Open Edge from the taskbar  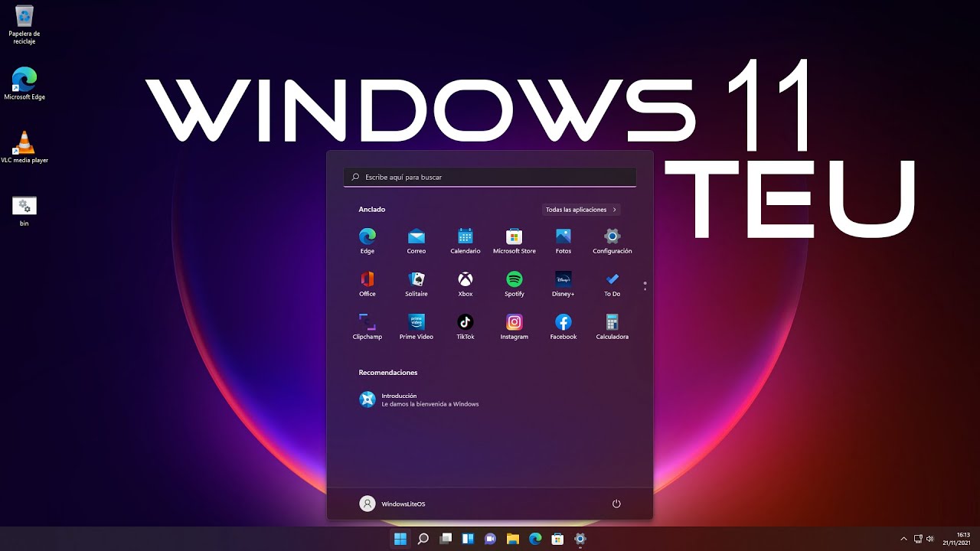pos(535,539)
